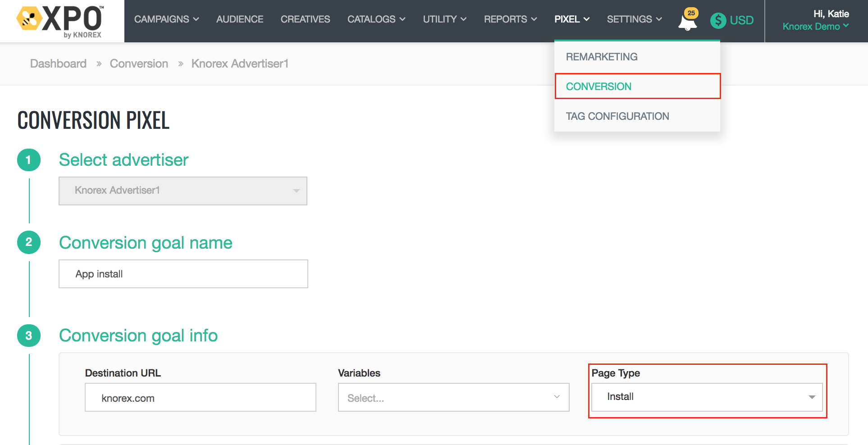Image resolution: width=868 pixels, height=445 pixels.
Task: Open the Variables select dropdown
Action: (453, 398)
